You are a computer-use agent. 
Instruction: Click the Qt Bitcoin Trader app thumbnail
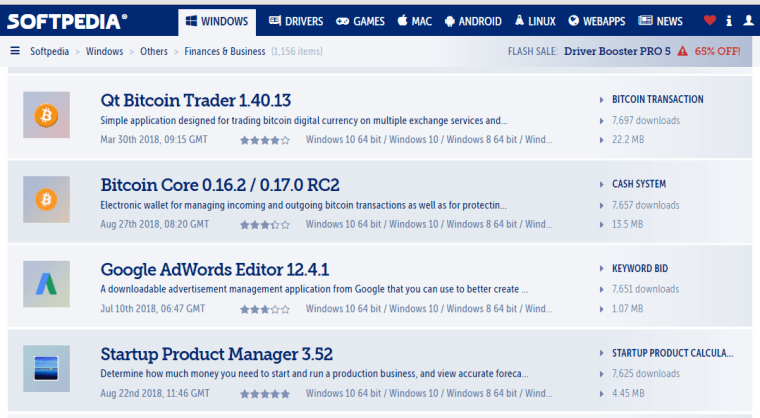click(47, 115)
